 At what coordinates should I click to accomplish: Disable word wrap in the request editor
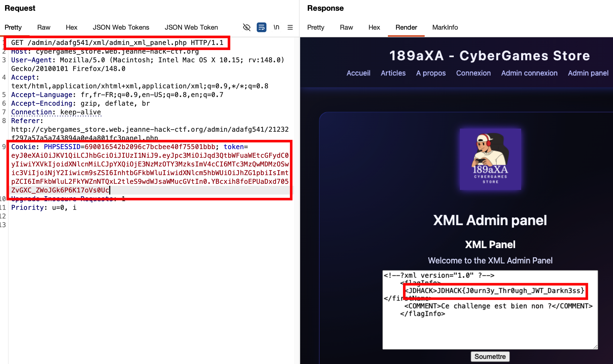(261, 27)
